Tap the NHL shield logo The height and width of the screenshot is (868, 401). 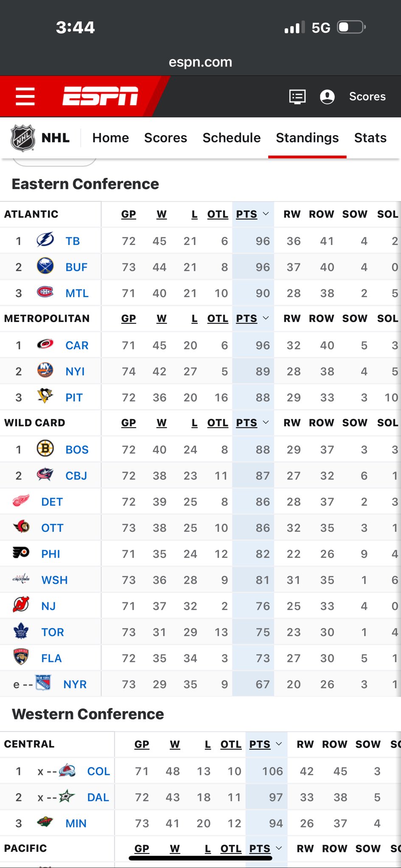[x=23, y=138]
